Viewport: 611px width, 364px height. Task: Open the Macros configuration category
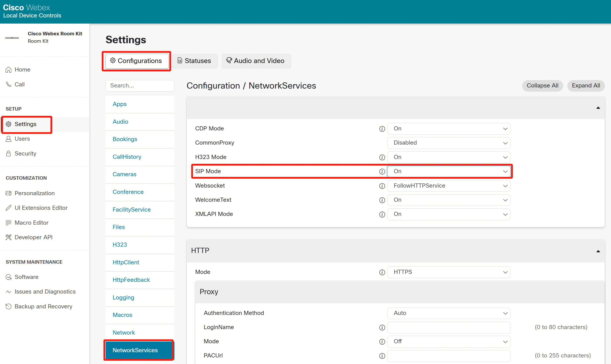pyautogui.click(x=140, y=315)
